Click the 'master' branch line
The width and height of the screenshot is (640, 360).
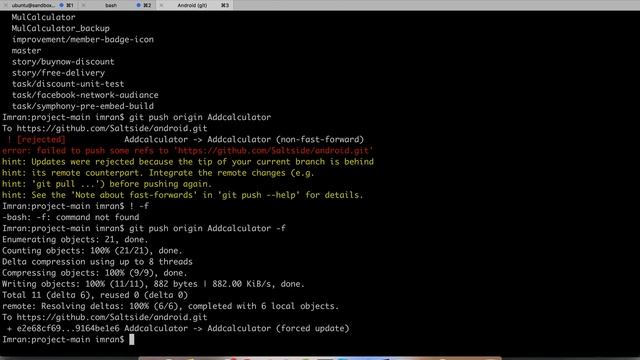(x=27, y=51)
